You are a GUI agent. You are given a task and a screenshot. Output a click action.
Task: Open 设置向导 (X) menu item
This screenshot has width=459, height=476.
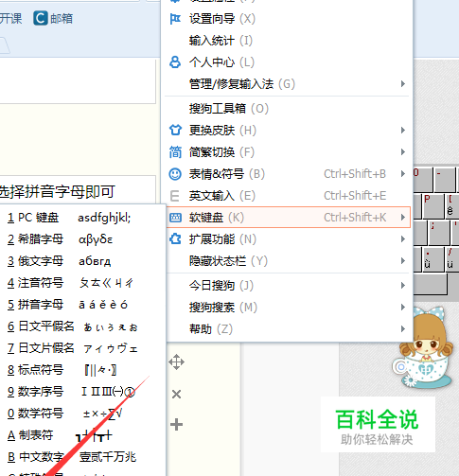point(287,19)
